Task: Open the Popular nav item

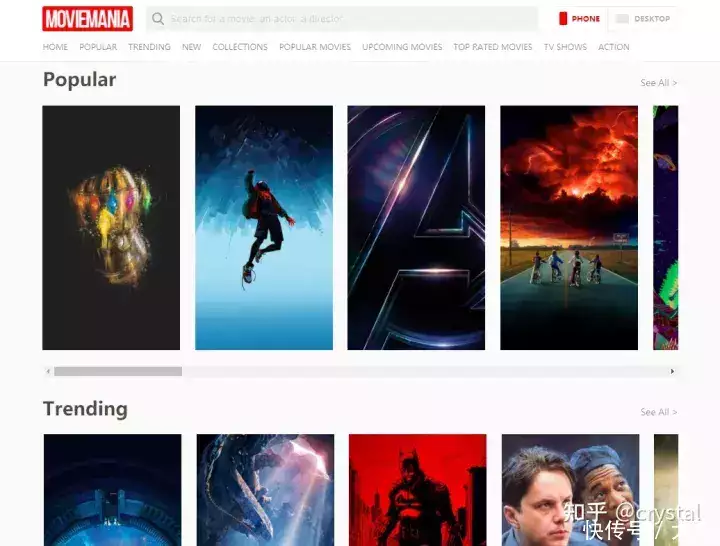Action: coord(98,47)
